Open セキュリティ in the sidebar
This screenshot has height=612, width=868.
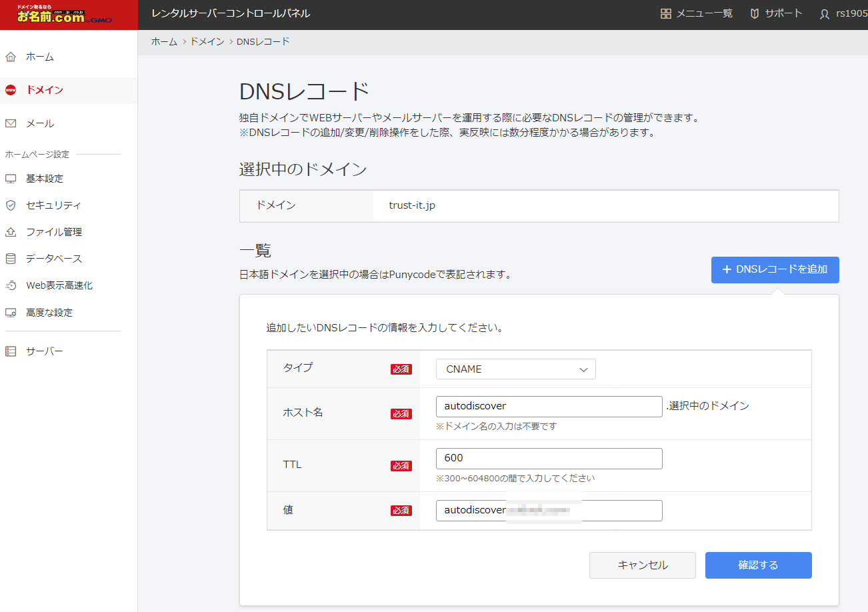tap(54, 205)
